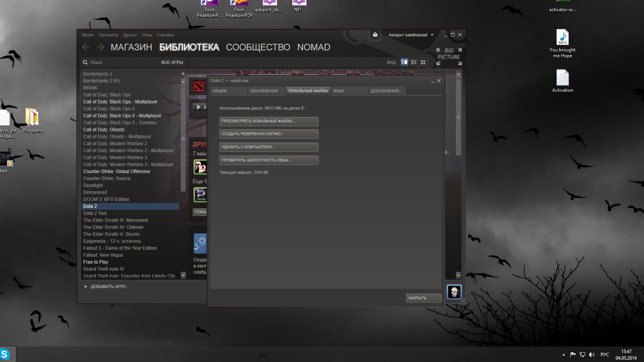Go to СООБЩЕСТВО section
The height and width of the screenshot is (362, 644).
258,47
